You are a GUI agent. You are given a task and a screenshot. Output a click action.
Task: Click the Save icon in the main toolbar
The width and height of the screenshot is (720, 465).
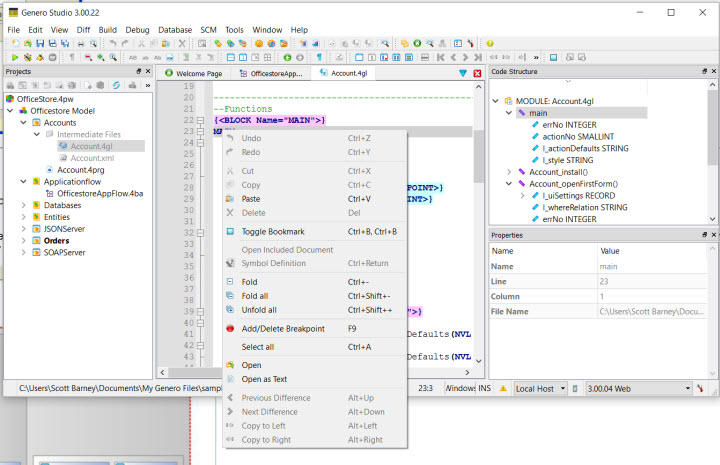click(x=39, y=44)
